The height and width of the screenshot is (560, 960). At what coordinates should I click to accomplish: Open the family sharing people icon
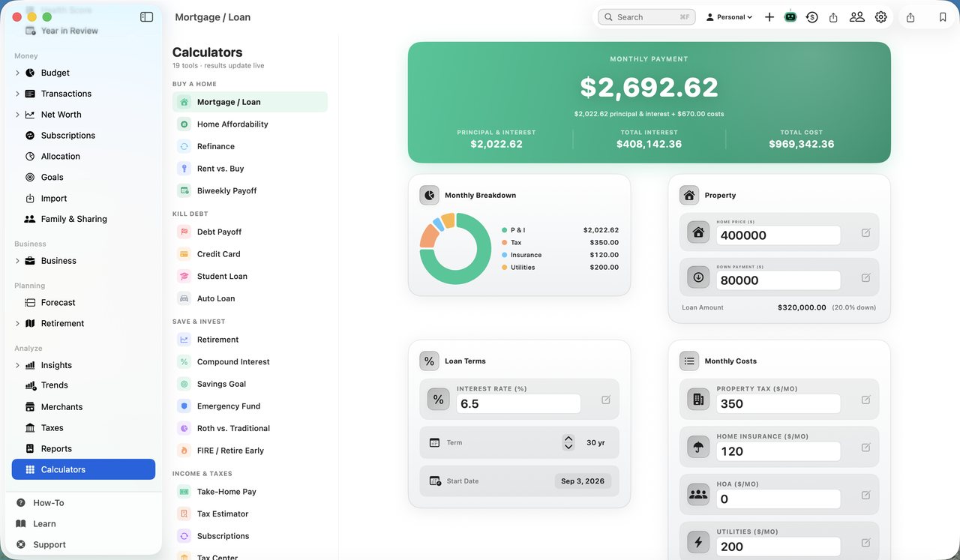(x=856, y=16)
